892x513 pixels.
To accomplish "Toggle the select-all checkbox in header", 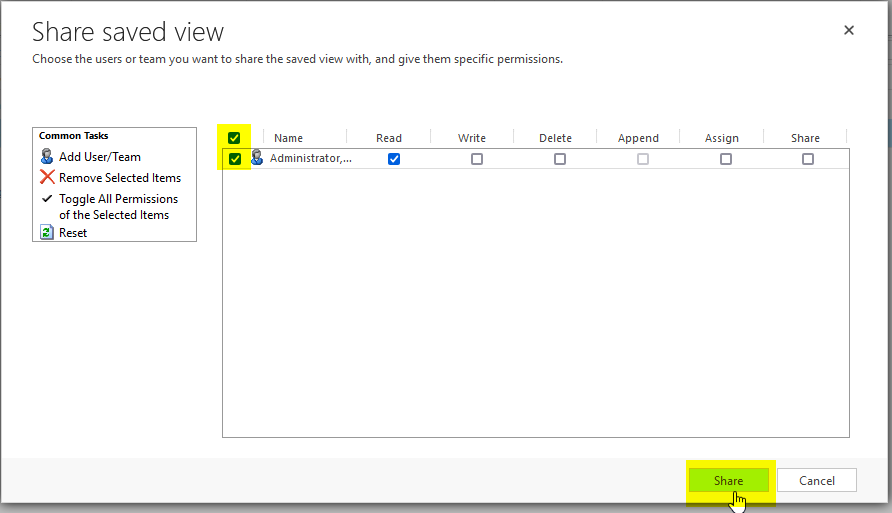I will [235, 138].
